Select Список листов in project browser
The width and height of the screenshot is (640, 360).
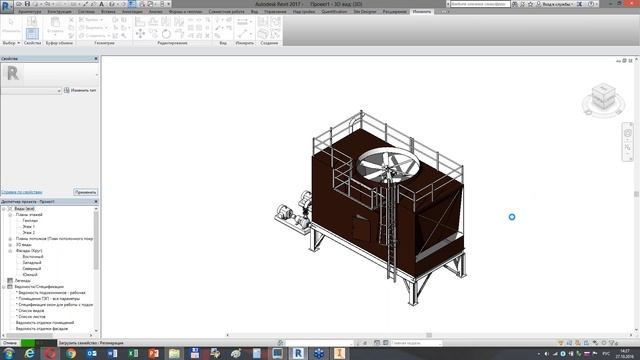(32, 317)
